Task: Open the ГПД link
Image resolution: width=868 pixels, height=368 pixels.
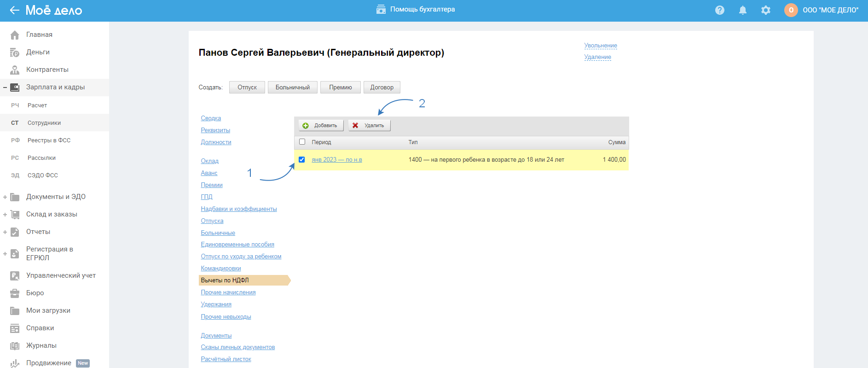Action: pos(207,197)
